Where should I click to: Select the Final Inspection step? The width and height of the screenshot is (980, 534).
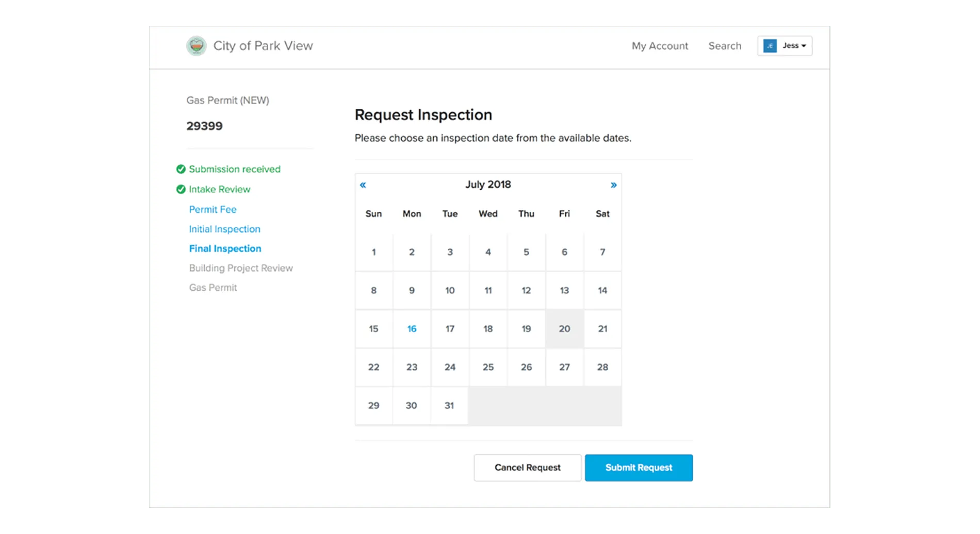225,248
